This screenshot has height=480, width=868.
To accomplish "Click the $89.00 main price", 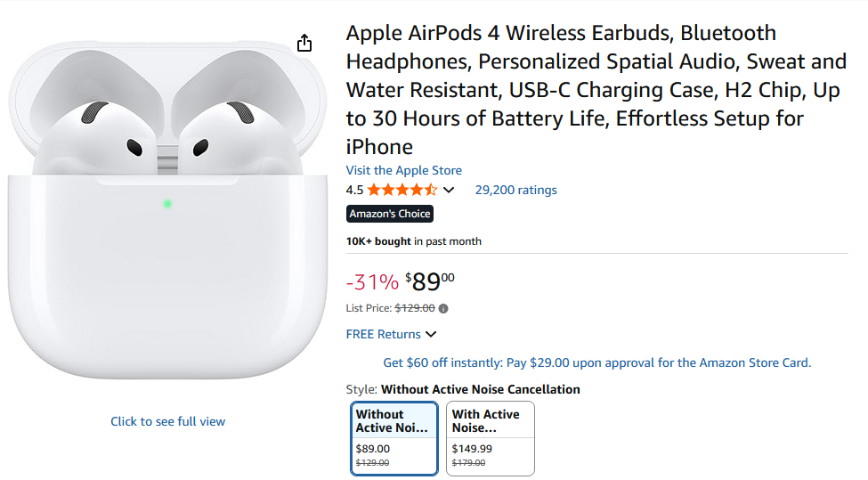I will tap(429, 282).
